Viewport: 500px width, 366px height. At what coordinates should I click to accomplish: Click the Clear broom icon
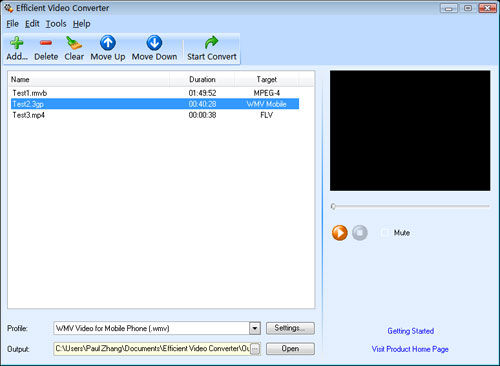click(x=74, y=43)
